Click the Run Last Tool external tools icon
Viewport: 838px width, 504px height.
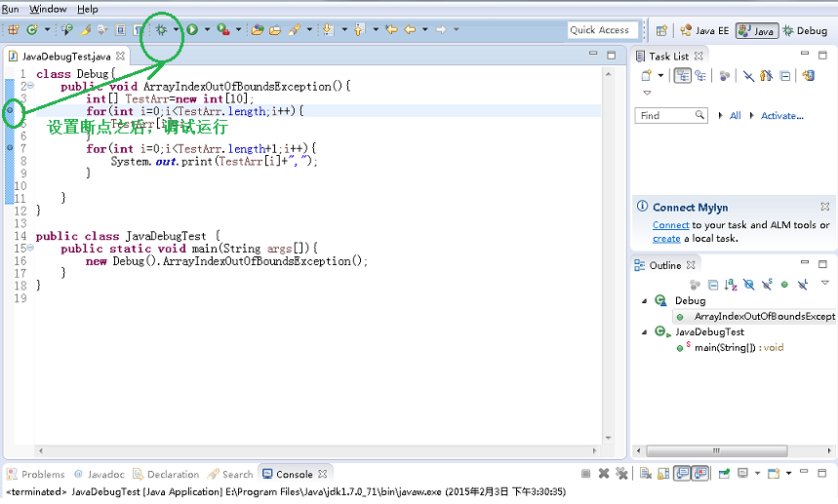223,29
